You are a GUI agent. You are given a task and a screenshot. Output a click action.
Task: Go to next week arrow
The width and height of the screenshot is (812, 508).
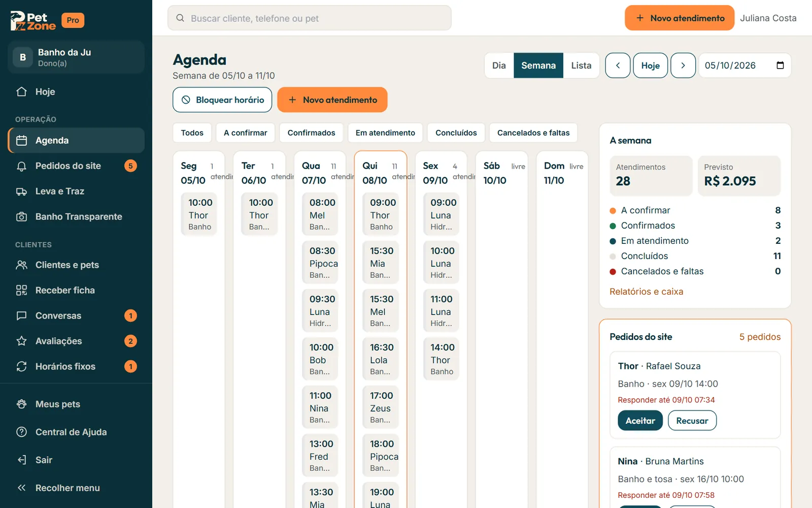683,66
